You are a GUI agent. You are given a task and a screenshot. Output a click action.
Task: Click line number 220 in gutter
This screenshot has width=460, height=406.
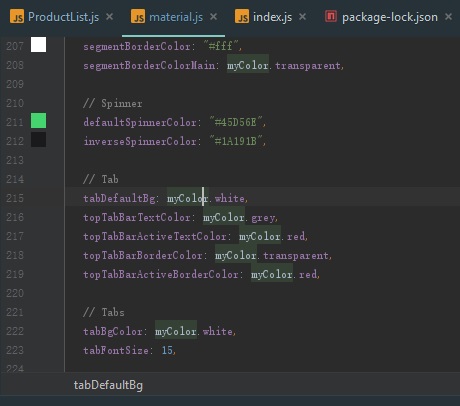click(x=15, y=293)
